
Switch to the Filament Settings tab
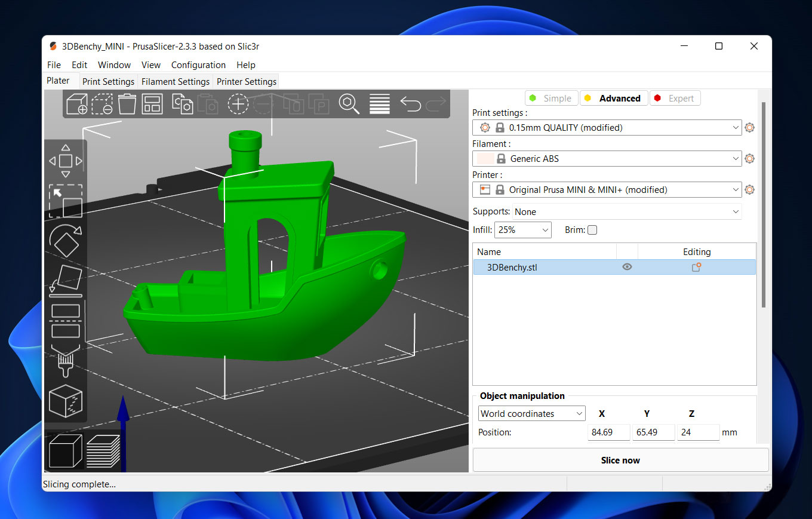coord(176,81)
